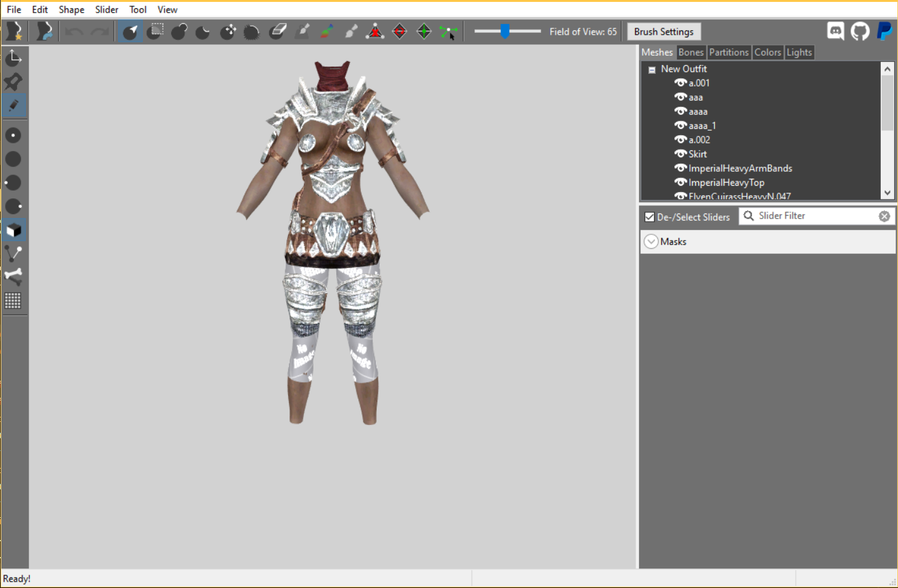The width and height of the screenshot is (898, 588).
Task: Open the Discord link icon
Action: (x=835, y=31)
